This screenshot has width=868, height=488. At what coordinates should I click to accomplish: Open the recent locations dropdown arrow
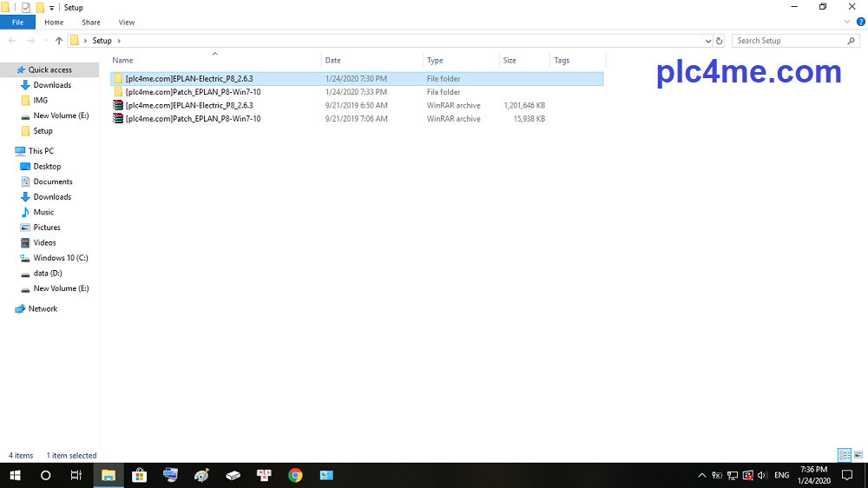click(x=47, y=41)
